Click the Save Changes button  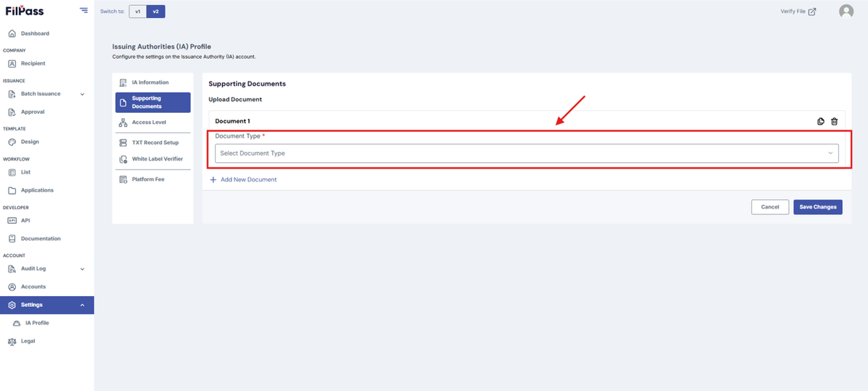point(817,207)
